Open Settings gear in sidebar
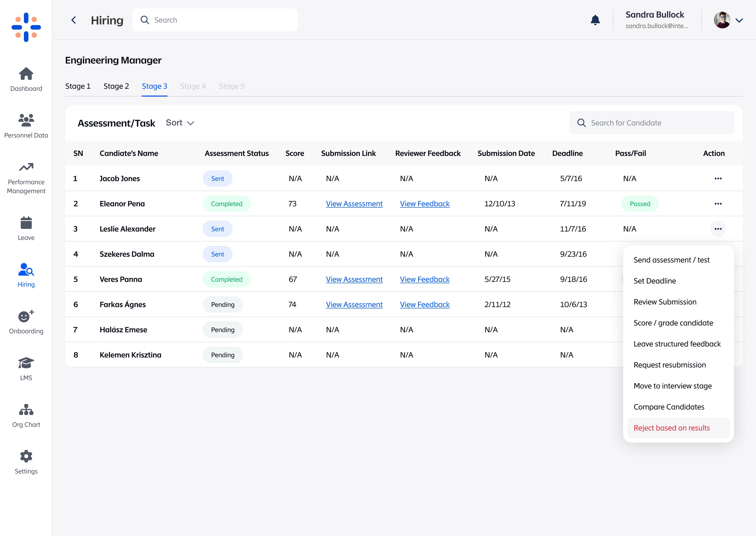The image size is (756, 536). point(26,456)
